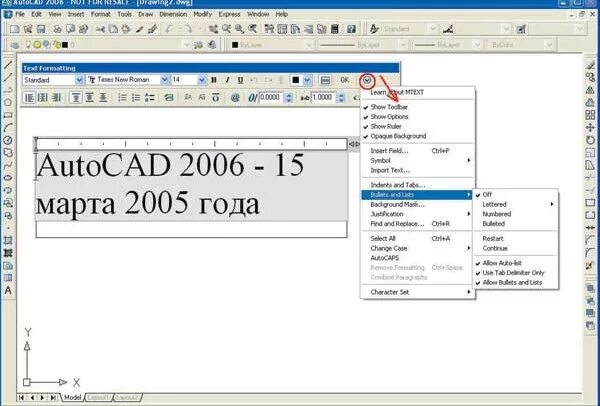
Task: Open the QuickCalc calculator icon
Action: tap(335, 29)
